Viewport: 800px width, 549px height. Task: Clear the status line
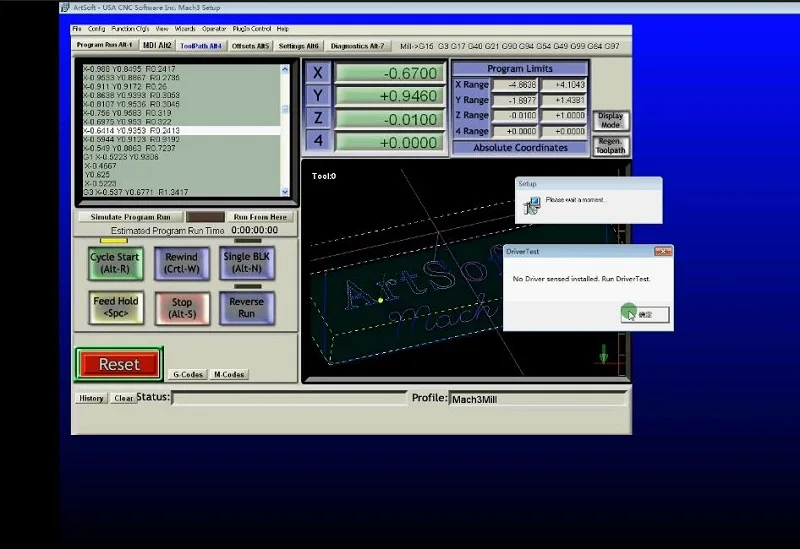[123, 398]
